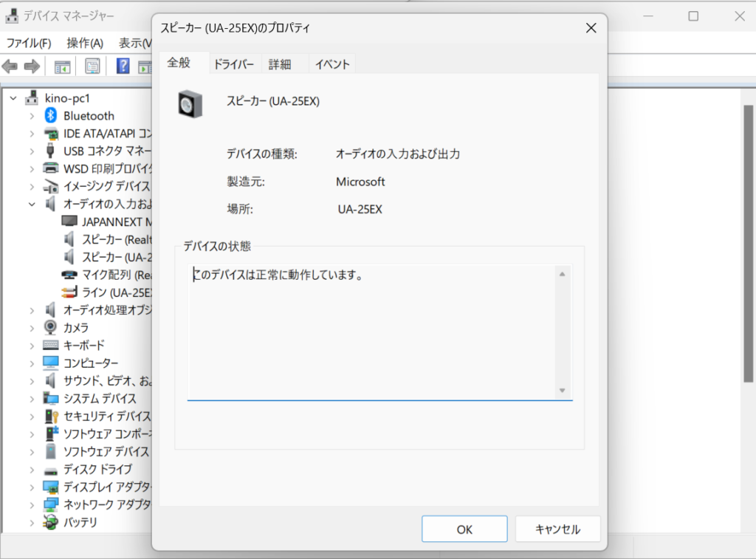This screenshot has height=559, width=756.
Task: Click the software components icon
Action: coord(52,433)
